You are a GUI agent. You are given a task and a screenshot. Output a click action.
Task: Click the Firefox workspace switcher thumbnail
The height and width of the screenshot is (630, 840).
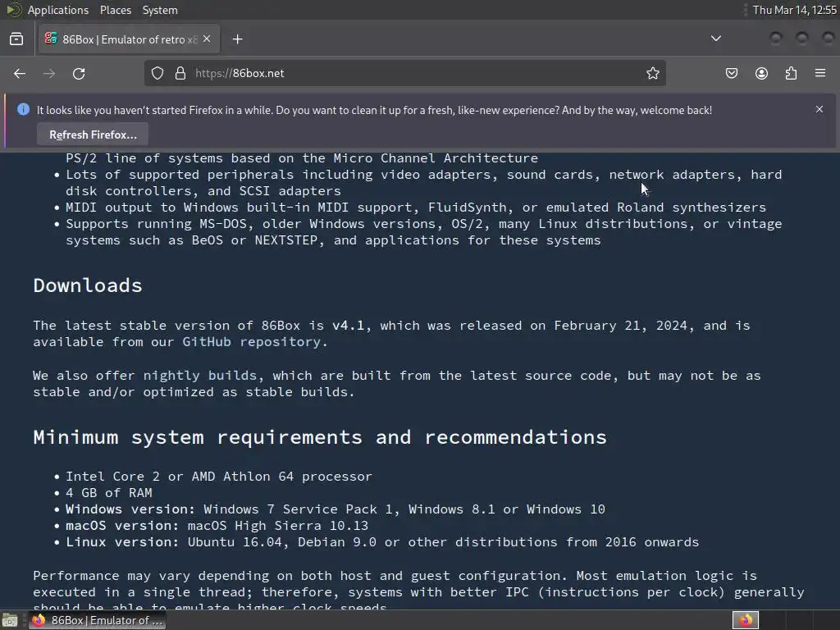point(745,620)
